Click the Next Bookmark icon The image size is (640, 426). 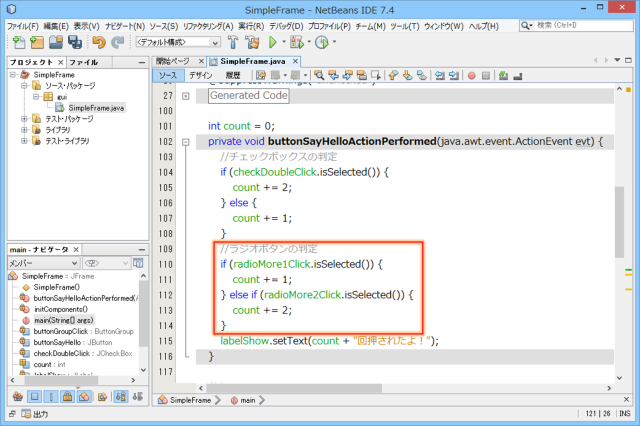[x=407, y=75]
